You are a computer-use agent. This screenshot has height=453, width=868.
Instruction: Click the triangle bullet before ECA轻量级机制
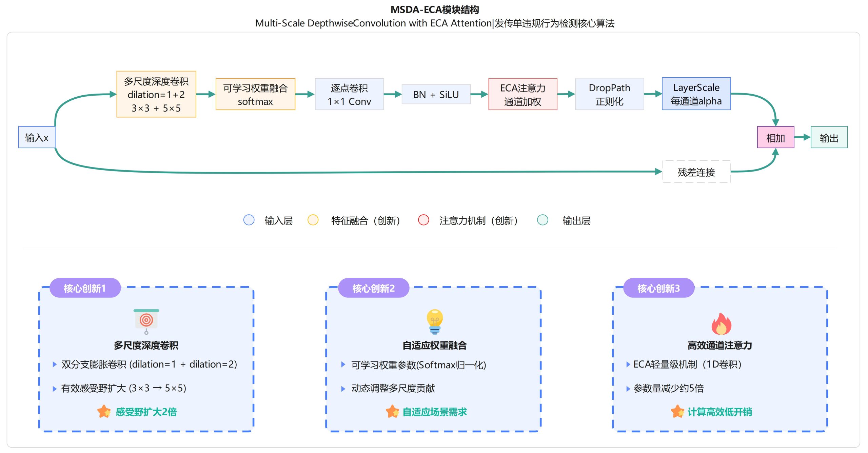(628, 365)
